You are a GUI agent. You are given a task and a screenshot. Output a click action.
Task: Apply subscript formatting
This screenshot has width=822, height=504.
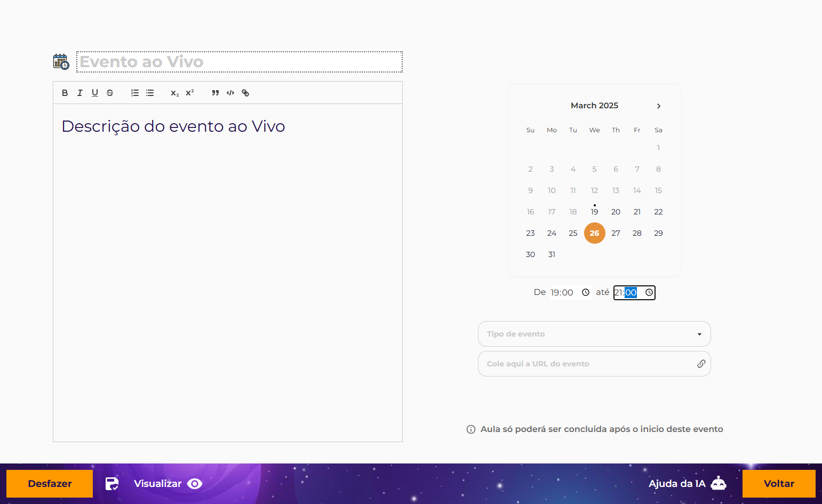(175, 93)
